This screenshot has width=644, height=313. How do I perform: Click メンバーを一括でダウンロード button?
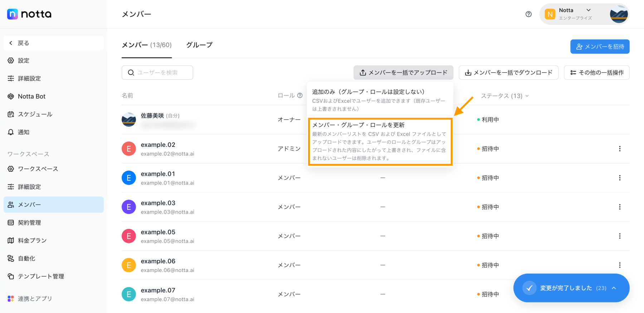click(x=508, y=72)
